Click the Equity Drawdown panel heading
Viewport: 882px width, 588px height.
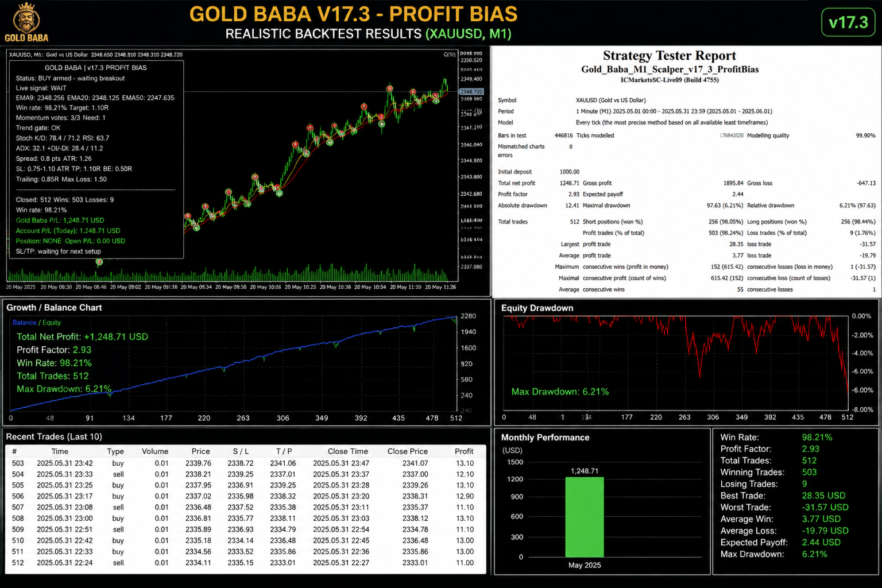coord(537,308)
